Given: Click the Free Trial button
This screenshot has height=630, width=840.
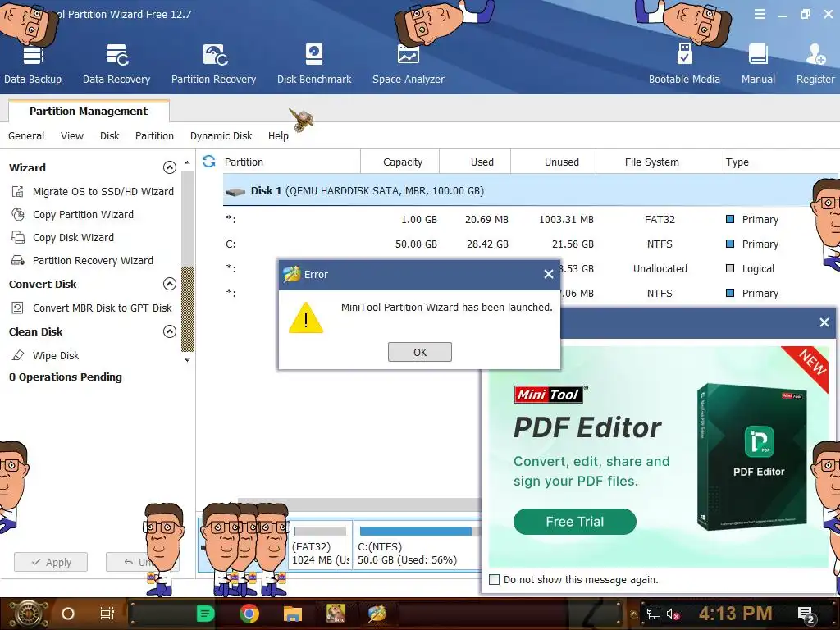Looking at the screenshot, I should 575,521.
